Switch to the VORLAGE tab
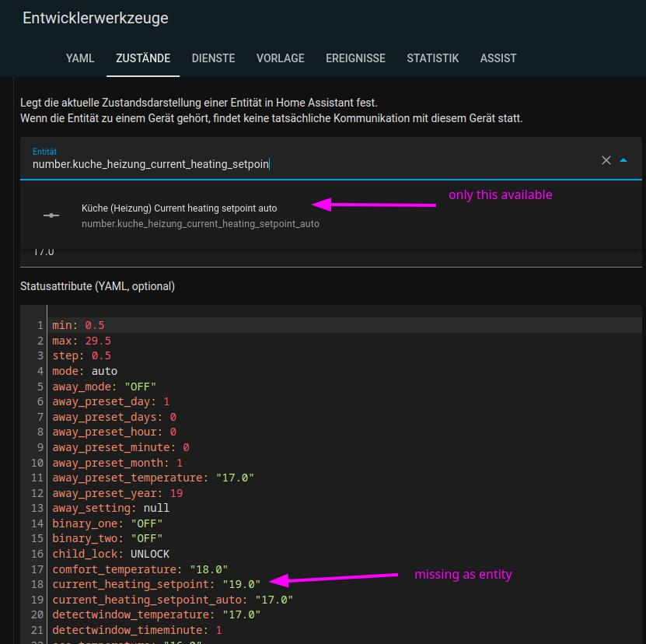The height and width of the screenshot is (644, 646). 281,58
